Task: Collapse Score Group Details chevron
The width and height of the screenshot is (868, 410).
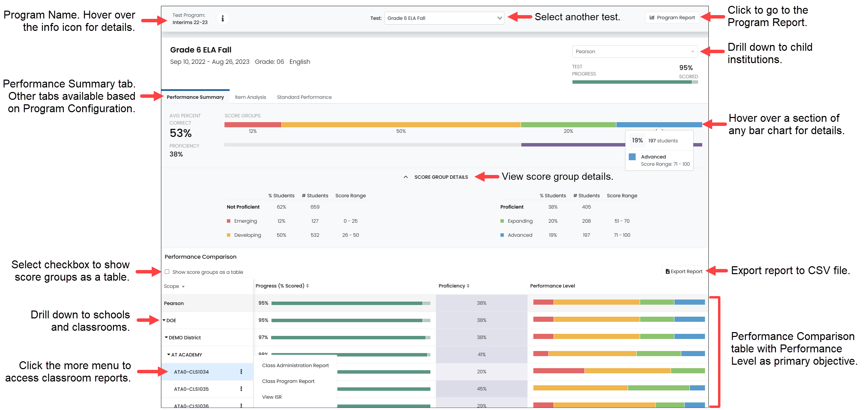Action: (x=406, y=177)
